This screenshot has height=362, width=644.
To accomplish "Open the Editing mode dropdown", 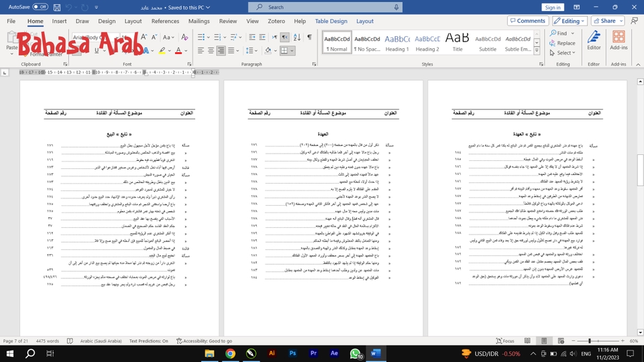I will (570, 21).
